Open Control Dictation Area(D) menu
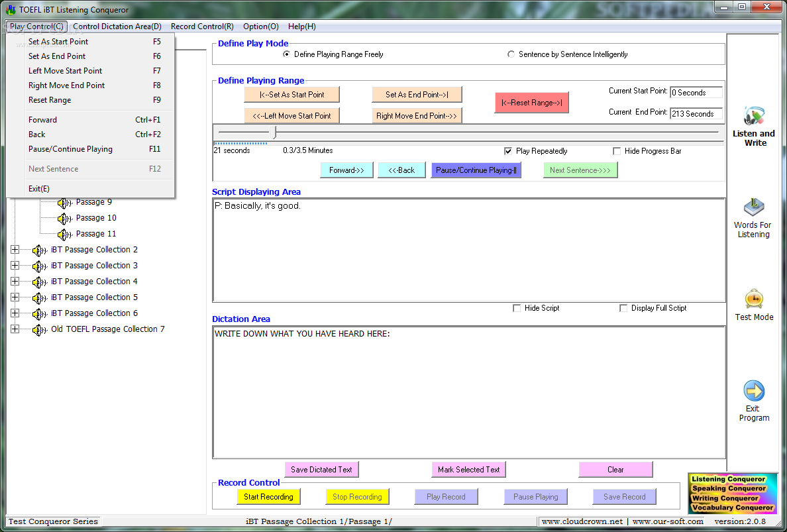 point(117,27)
